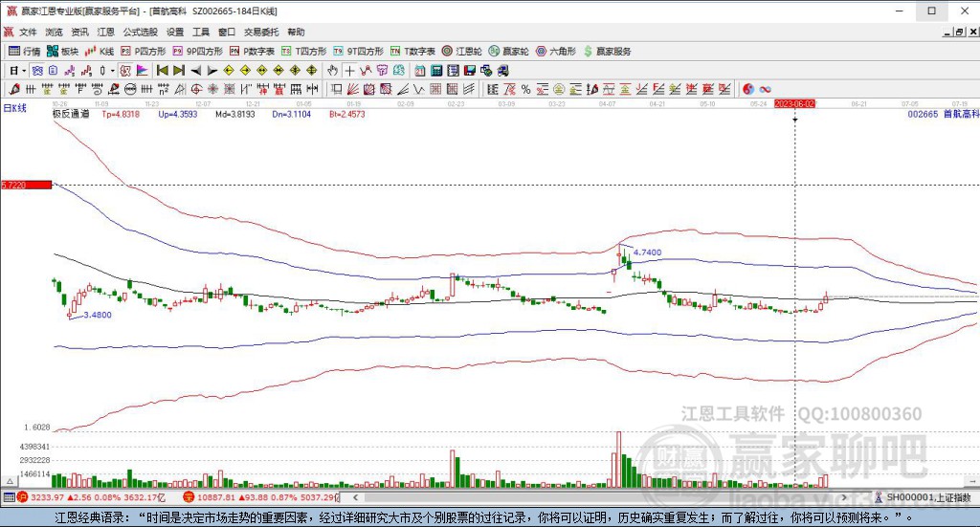
Task: Click the Tp=4.8318 indicator value
Action: (x=121, y=114)
